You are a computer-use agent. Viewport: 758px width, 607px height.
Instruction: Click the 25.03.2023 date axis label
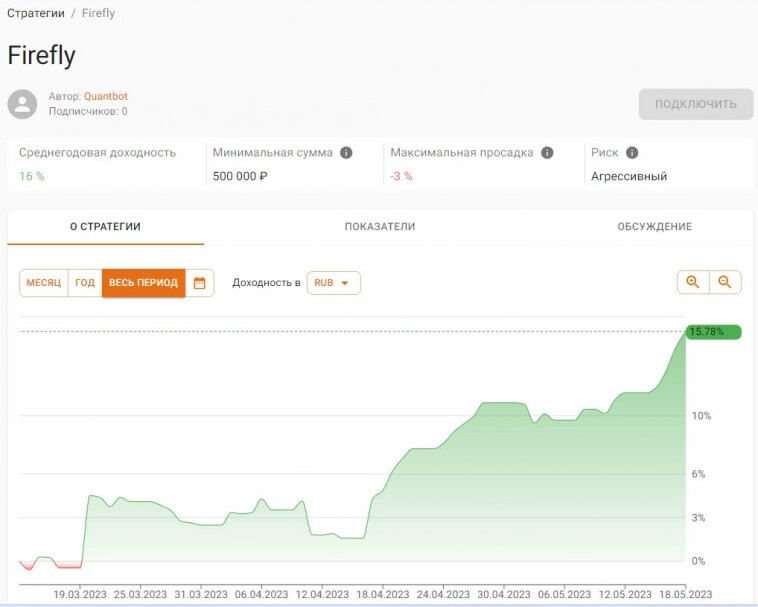140,594
